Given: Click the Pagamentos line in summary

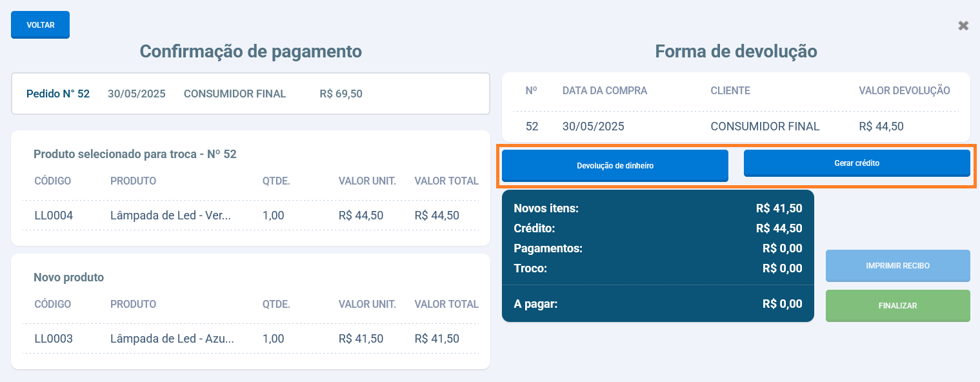Looking at the screenshot, I should [x=657, y=248].
